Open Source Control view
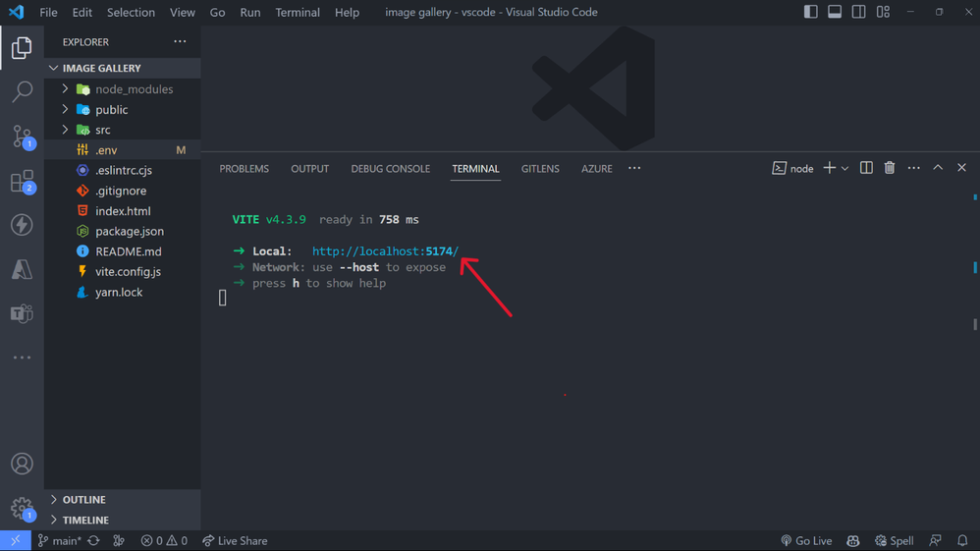This screenshot has width=980, height=551. [22, 137]
